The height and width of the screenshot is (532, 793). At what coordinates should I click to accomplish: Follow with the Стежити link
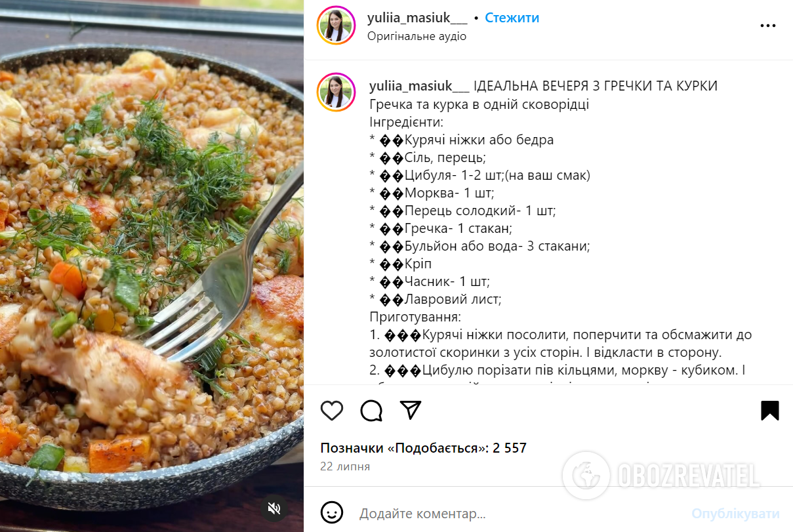(512, 18)
